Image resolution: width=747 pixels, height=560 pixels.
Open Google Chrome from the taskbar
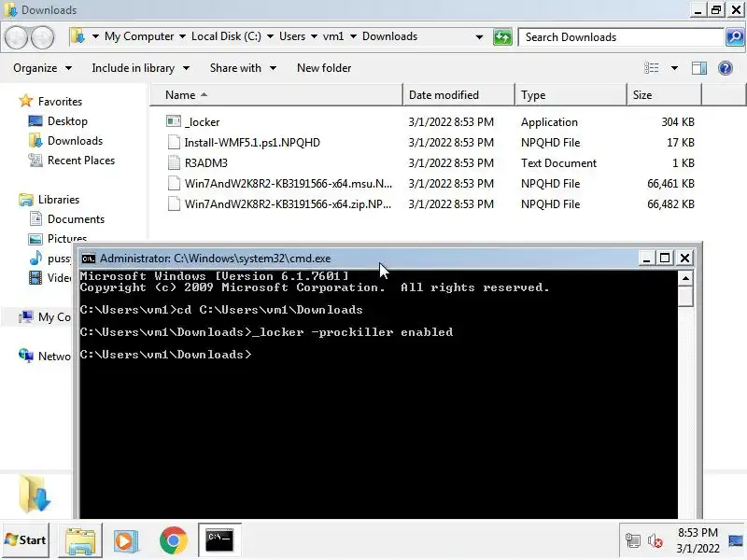(x=173, y=540)
